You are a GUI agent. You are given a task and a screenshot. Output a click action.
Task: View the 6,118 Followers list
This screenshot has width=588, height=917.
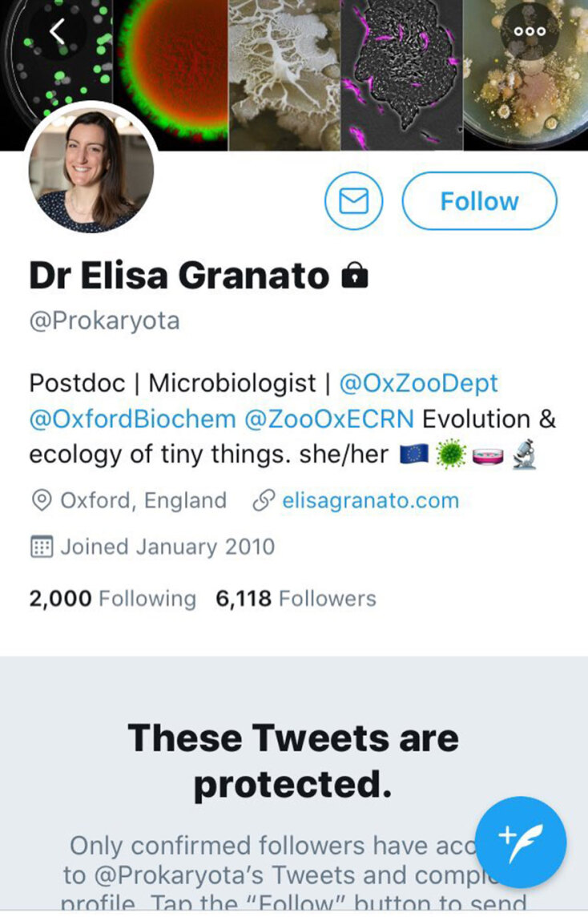coord(296,598)
